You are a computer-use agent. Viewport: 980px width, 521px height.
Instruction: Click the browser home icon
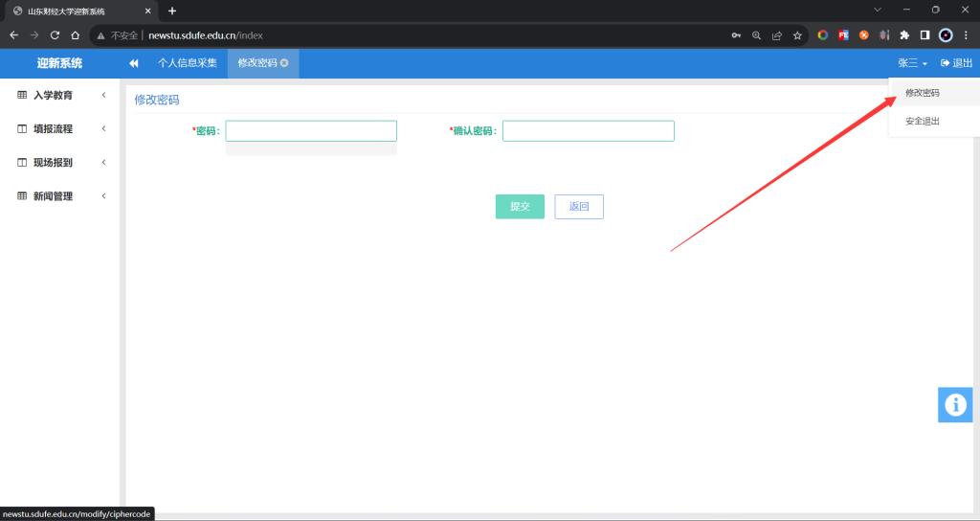coord(76,35)
